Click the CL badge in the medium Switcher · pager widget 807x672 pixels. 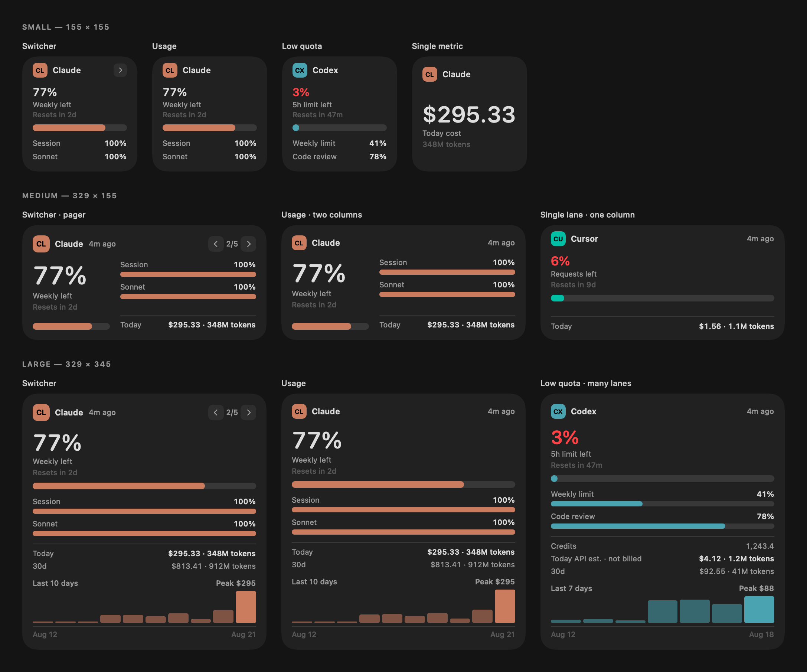tap(41, 244)
